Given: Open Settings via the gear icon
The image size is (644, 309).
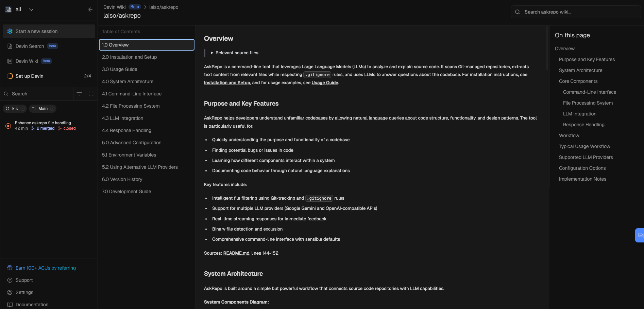Looking at the screenshot, I should click(x=10, y=292).
